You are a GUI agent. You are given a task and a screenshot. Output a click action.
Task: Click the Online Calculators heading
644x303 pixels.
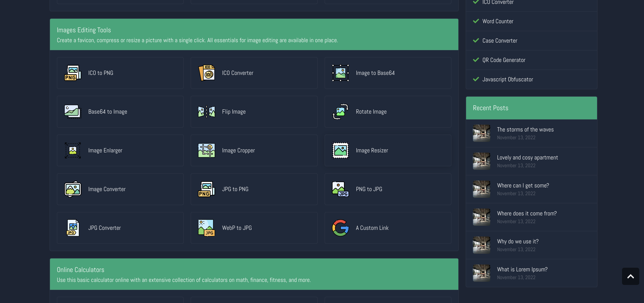(81, 270)
